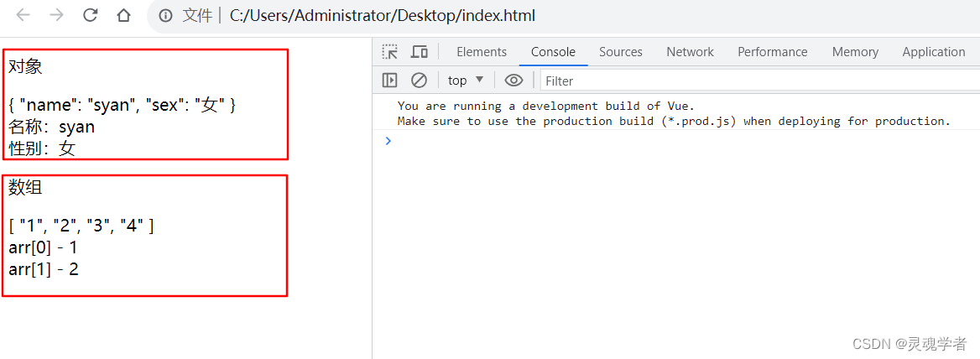Switch to the Elements tab
Viewport: 980px width, 359px height.
pos(482,52)
